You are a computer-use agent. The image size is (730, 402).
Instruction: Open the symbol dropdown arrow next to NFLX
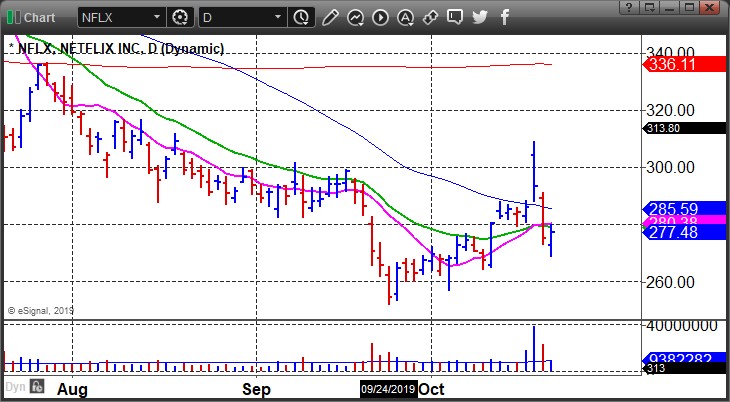157,18
